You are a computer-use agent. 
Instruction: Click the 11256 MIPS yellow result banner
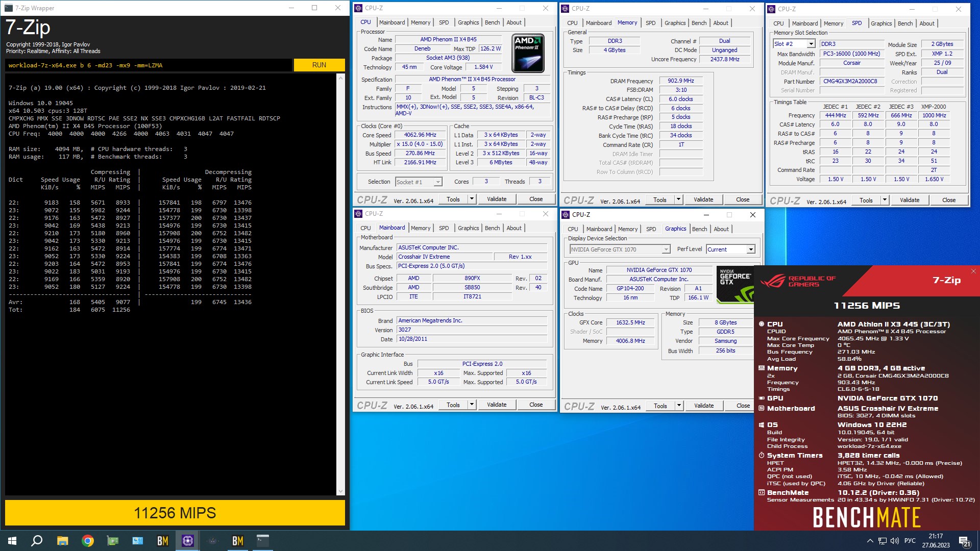pos(175,513)
